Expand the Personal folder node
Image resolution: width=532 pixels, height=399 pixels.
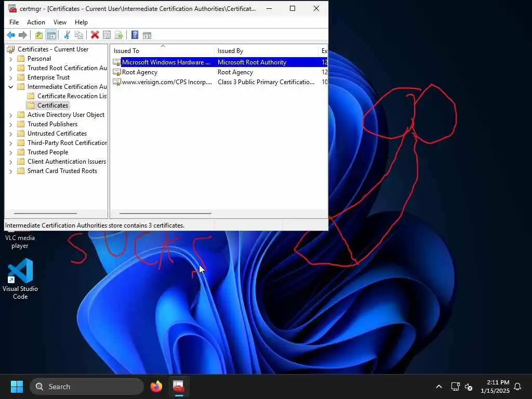coord(10,59)
